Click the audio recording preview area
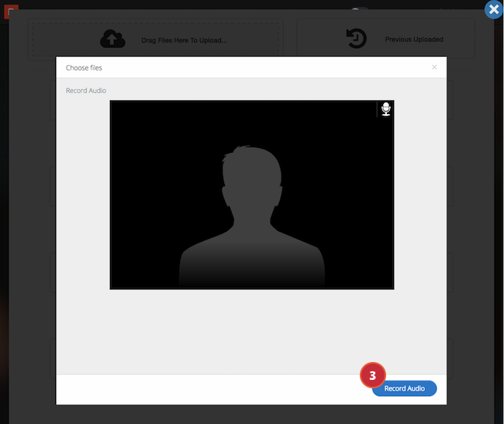The image size is (504, 424). coord(252,195)
